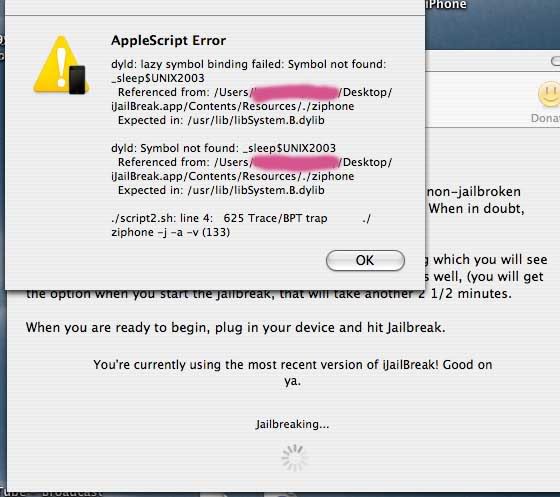
Task: Click the first pink redacted username in the path
Action: (x=296, y=92)
